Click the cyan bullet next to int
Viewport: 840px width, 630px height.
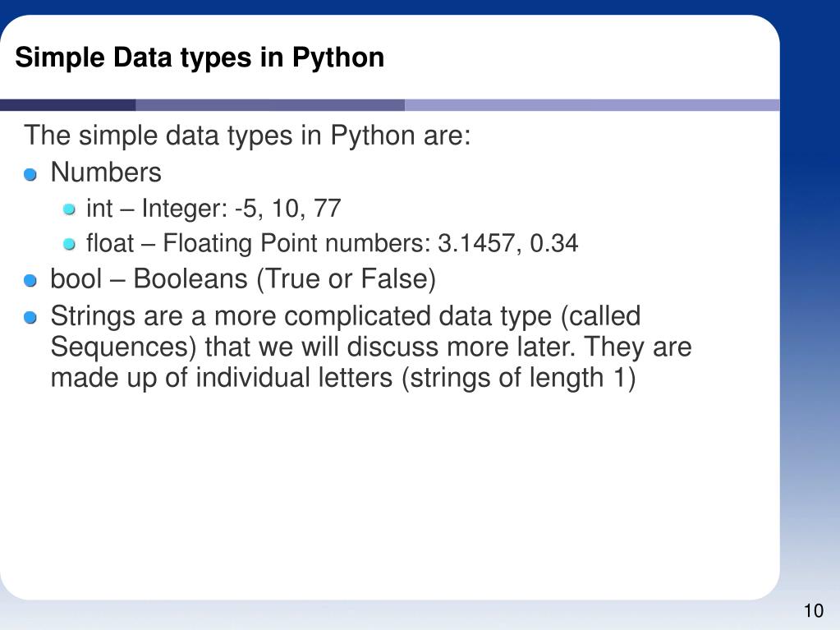point(69,209)
